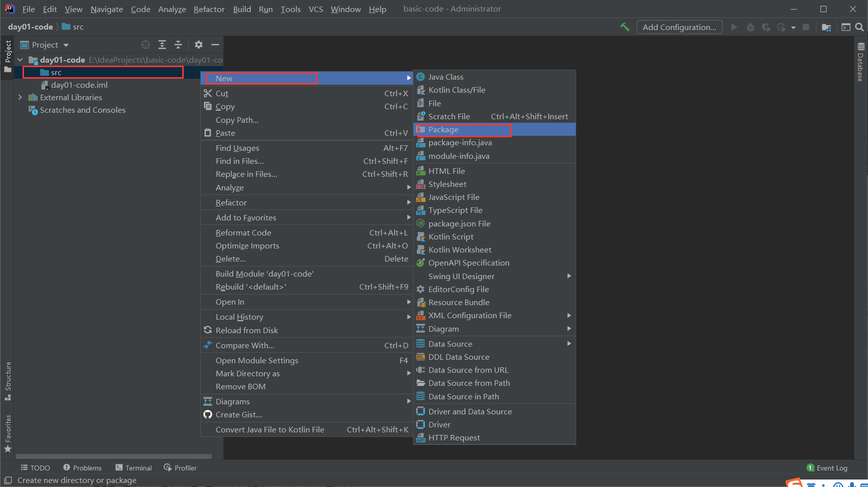Select day01-code.iml in project tree
868x487 pixels.
(x=79, y=85)
